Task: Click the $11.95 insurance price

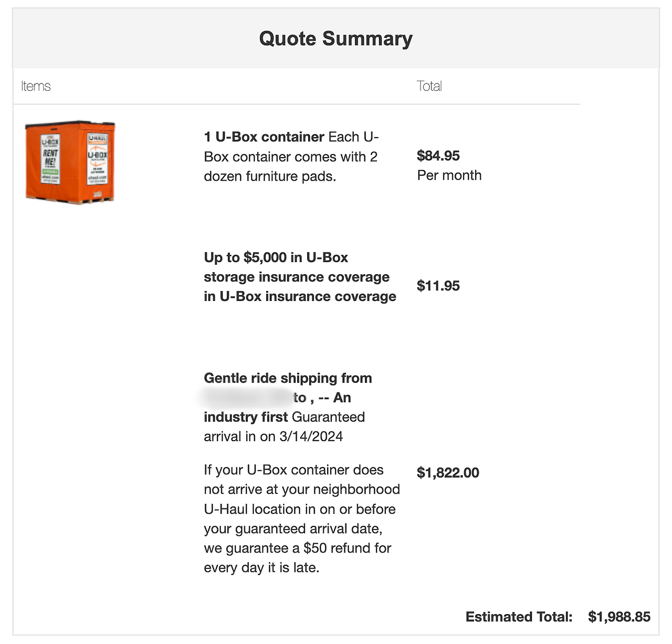Action: [x=438, y=286]
